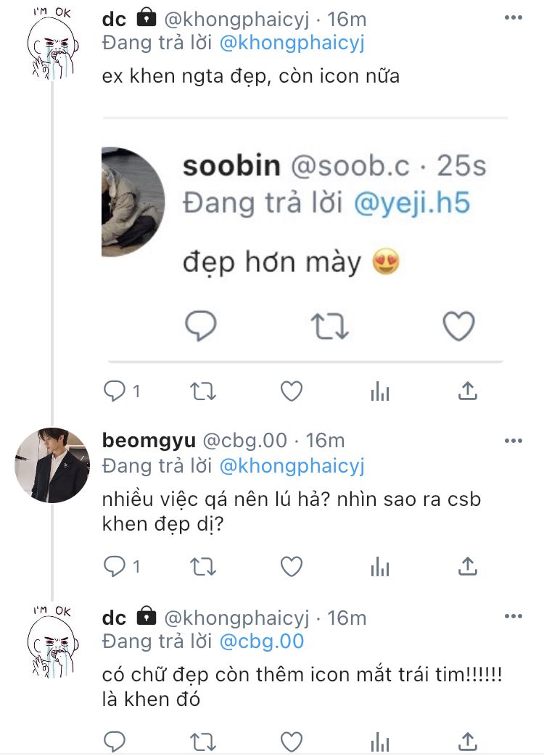Open more options menu on beomgyu's tweet
Viewport: 544px width, 756px height.
pyautogui.click(x=513, y=441)
